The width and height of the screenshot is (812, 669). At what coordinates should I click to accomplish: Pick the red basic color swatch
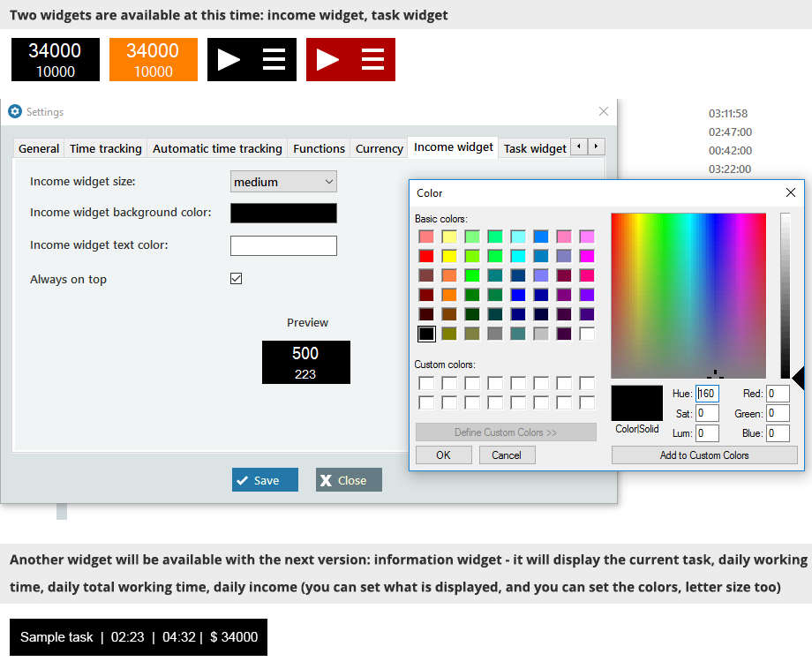pyautogui.click(x=426, y=256)
